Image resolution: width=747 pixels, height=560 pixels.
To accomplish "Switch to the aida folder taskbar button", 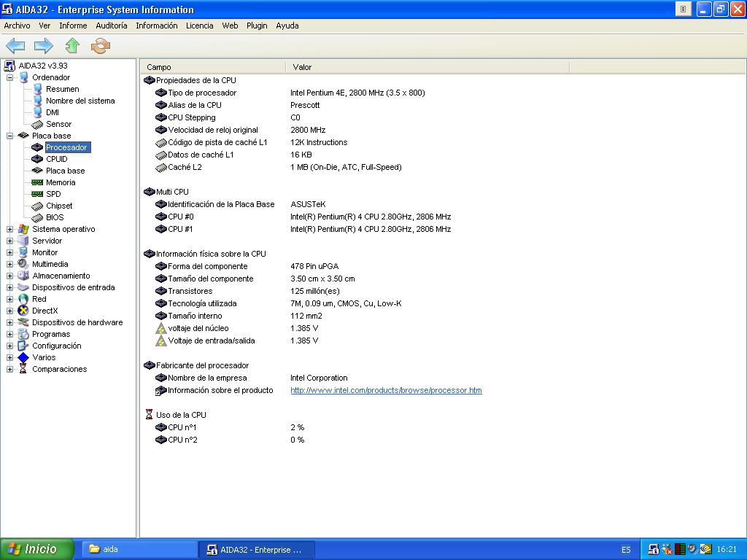I will tap(139, 550).
